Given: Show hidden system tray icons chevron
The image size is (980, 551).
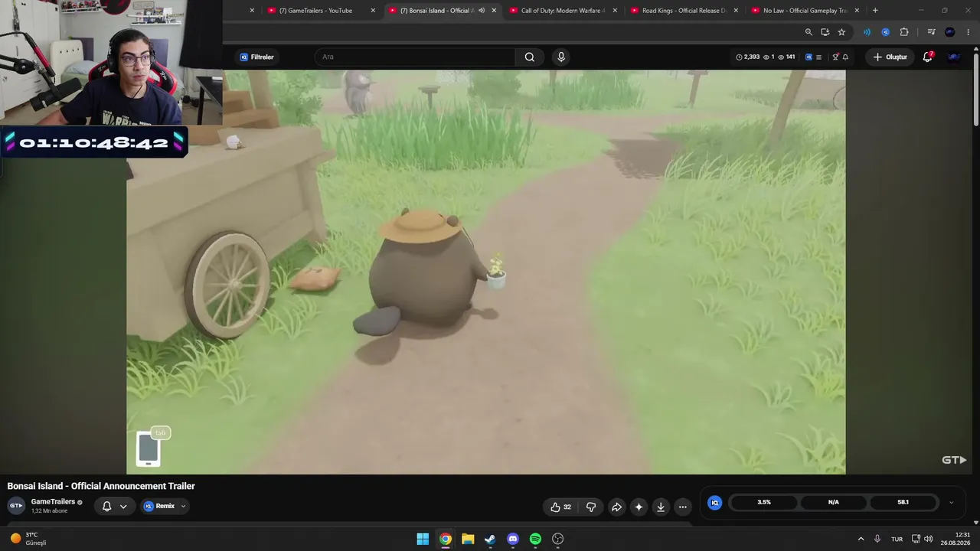Looking at the screenshot, I should (x=861, y=539).
